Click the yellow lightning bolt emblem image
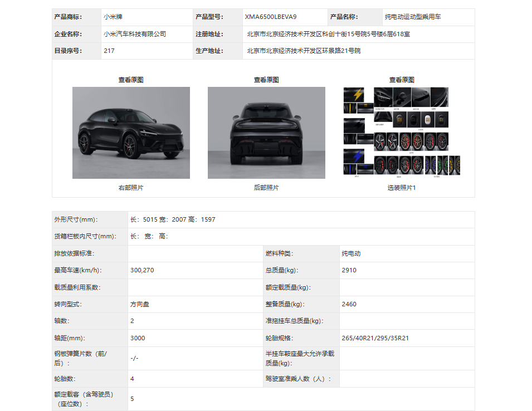532x411 pixels. click(358, 95)
